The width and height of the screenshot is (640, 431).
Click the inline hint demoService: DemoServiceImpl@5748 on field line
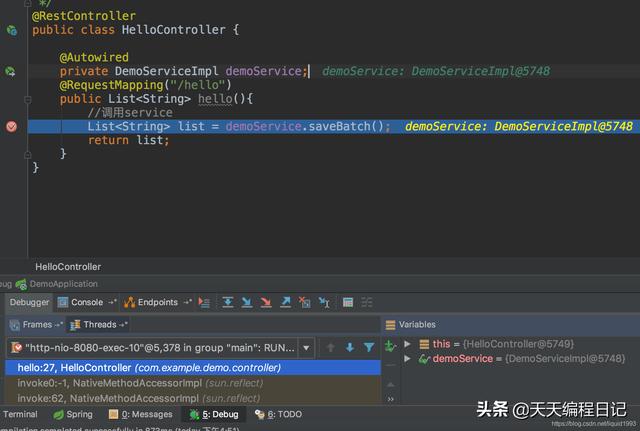pyautogui.click(x=436, y=71)
